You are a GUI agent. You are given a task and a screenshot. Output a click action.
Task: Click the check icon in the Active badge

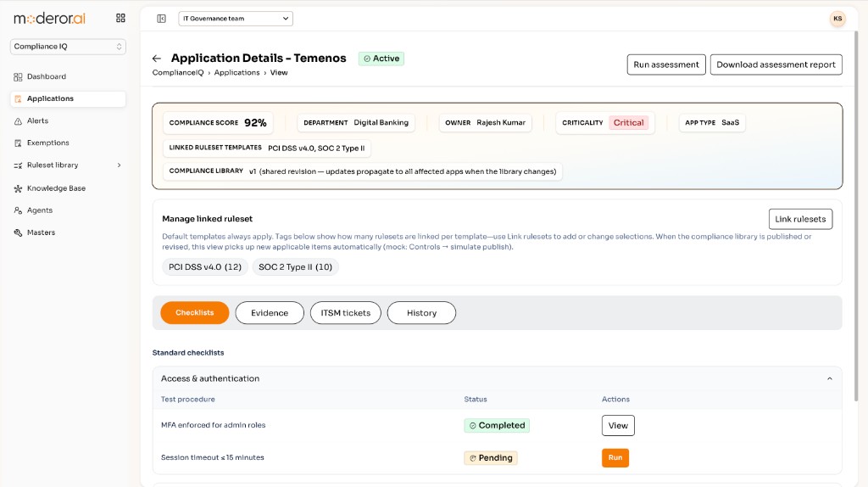coord(367,59)
